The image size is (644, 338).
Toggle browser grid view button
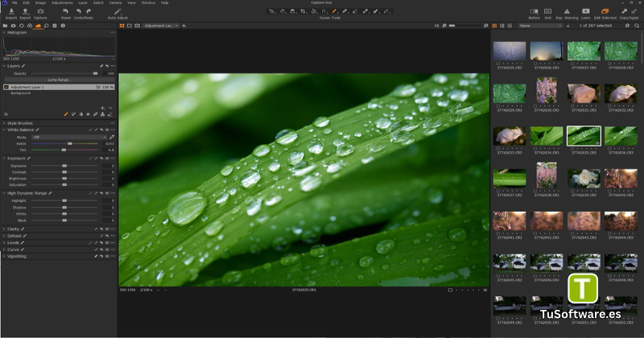point(494,26)
